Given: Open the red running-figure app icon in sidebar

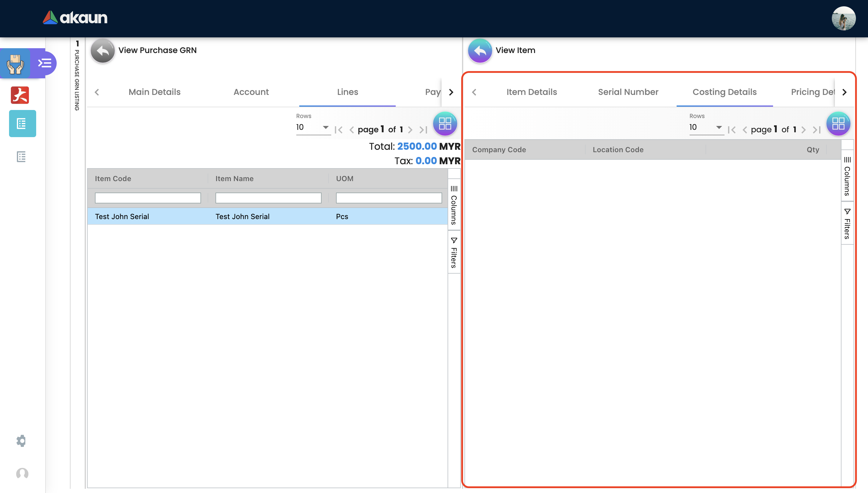Looking at the screenshot, I should click(20, 95).
